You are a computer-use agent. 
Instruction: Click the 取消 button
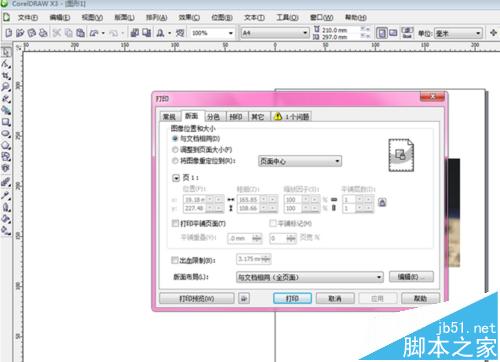coord(335,298)
